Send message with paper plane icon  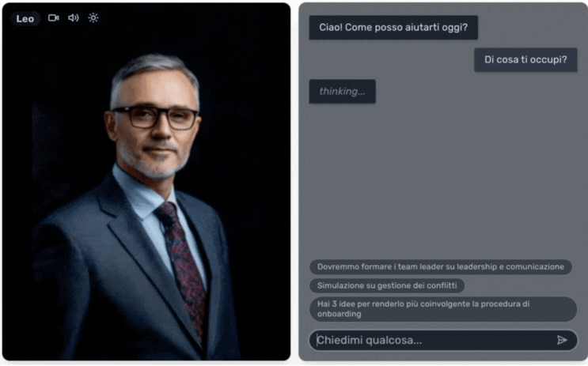pyautogui.click(x=561, y=340)
